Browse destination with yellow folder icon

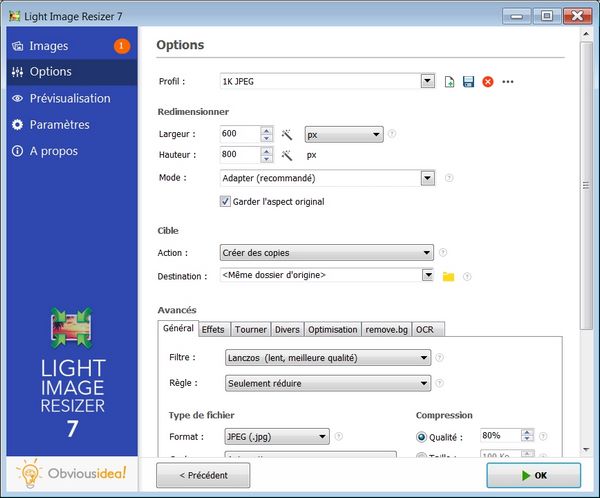tap(448, 276)
